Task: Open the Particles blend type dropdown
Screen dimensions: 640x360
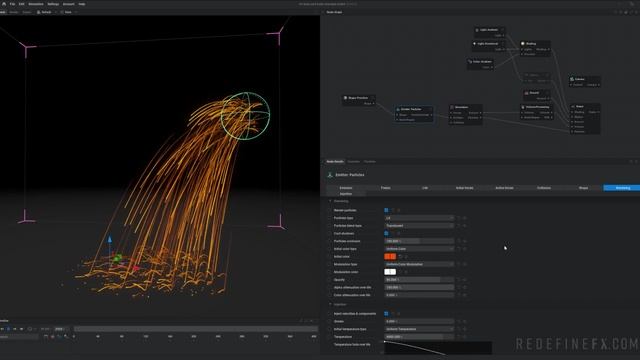Action: [419, 226]
